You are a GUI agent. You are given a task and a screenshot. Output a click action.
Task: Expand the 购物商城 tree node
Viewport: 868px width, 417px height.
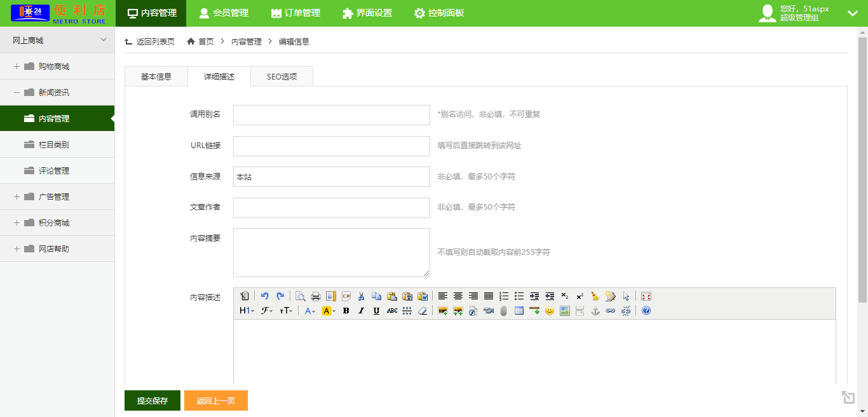tap(17, 66)
